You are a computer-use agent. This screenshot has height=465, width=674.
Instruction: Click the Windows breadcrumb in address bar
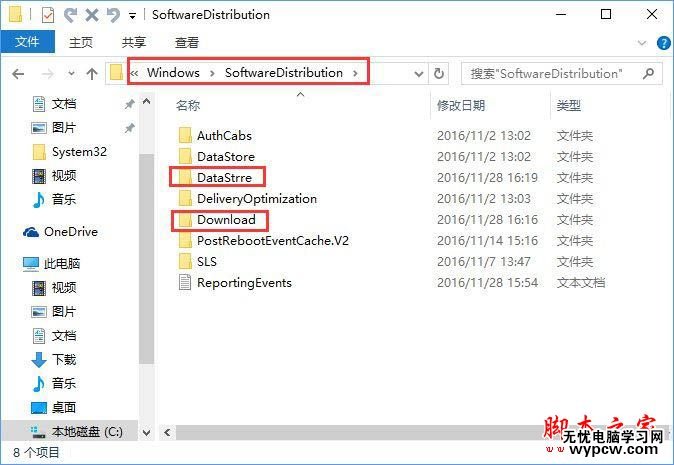(x=173, y=73)
